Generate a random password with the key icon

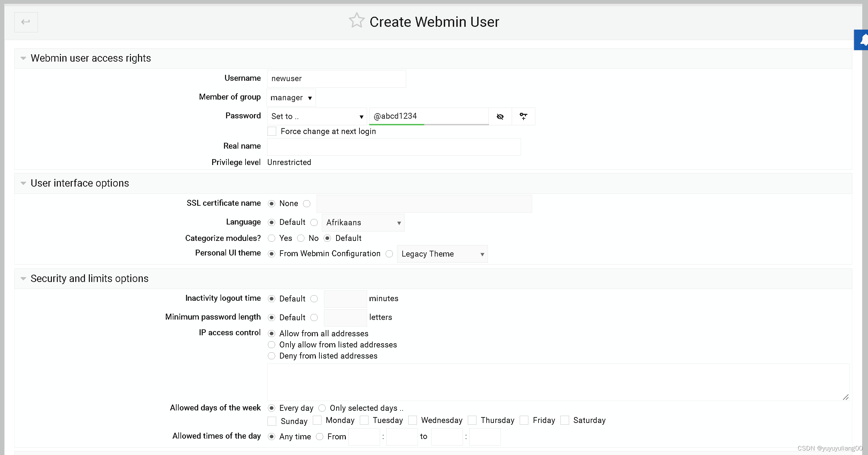[x=524, y=117]
